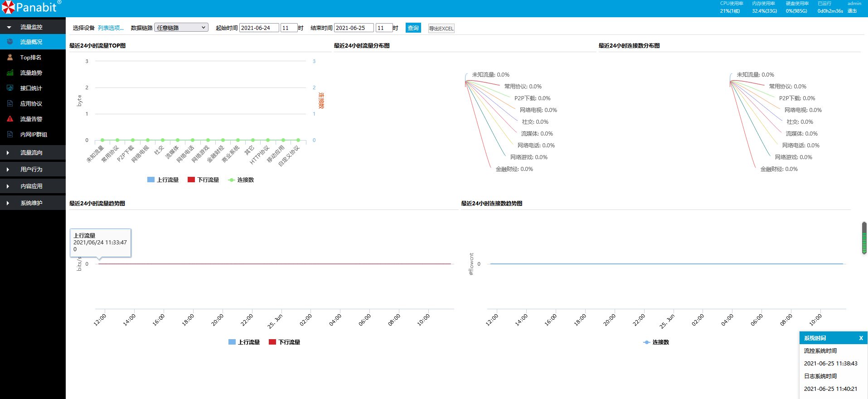Toggle 上行流量 legend in trend chart

pos(244,342)
